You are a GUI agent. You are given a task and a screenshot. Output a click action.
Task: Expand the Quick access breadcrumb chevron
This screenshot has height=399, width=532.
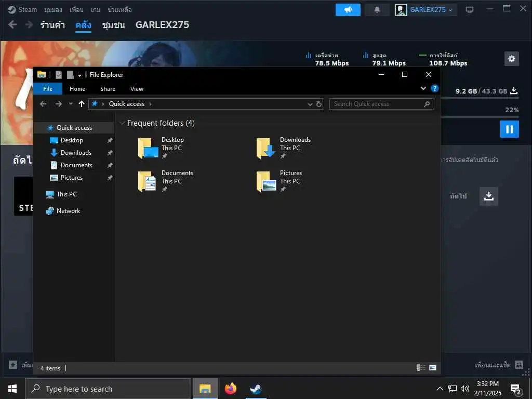click(150, 104)
